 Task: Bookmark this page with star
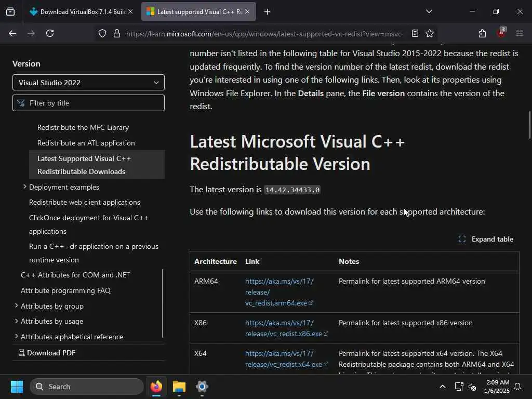coord(430,34)
